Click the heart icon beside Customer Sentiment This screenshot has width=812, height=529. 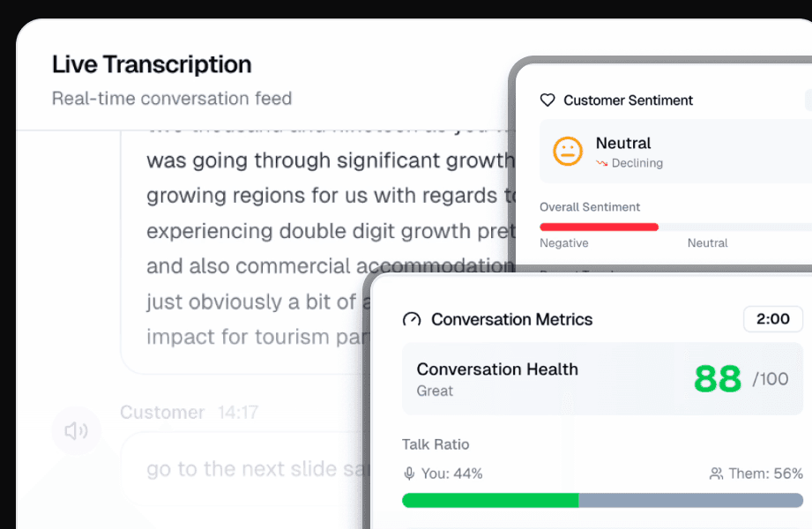pyautogui.click(x=548, y=101)
